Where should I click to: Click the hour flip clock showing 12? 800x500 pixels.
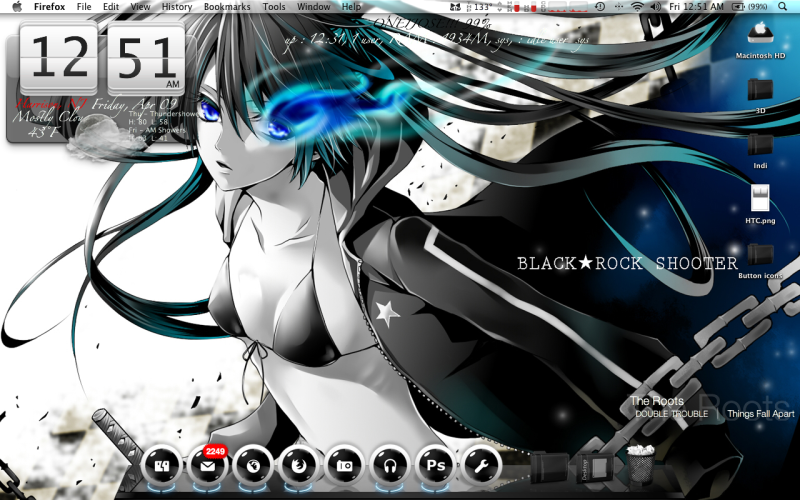[59, 58]
